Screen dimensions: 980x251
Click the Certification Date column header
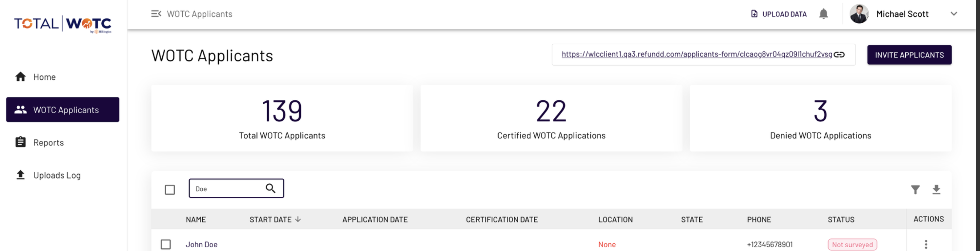[x=502, y=219]
